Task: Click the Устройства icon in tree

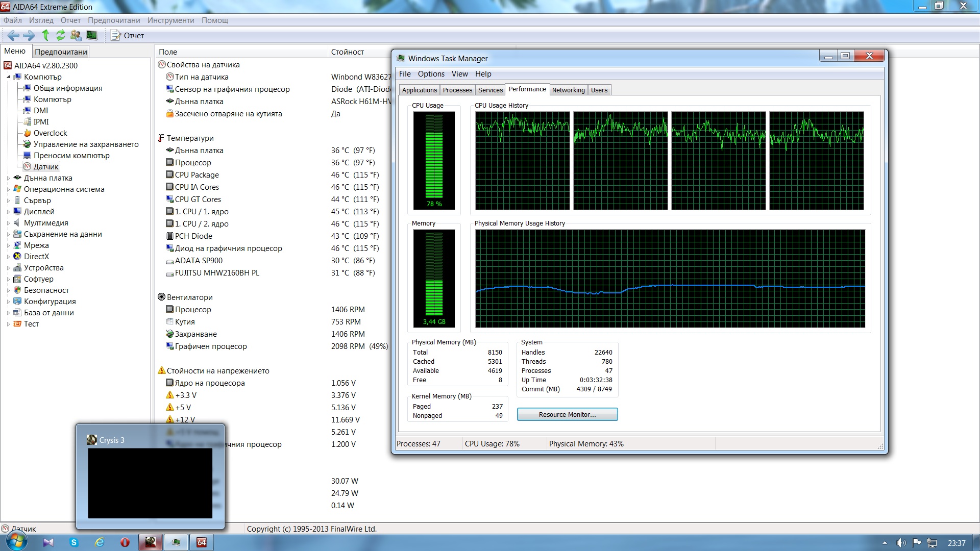Action: 17,268
